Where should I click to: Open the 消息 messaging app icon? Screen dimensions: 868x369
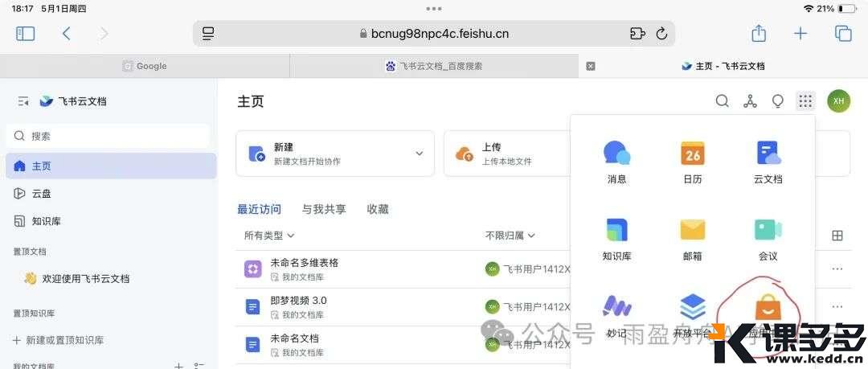[616, 154]
